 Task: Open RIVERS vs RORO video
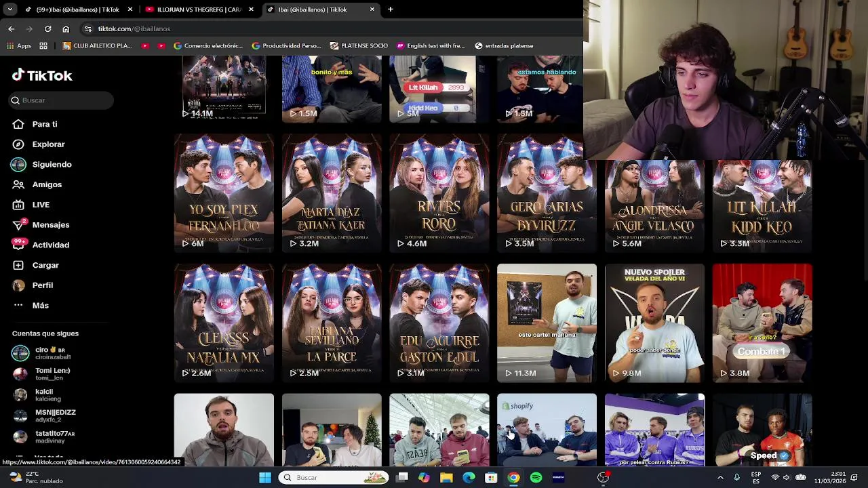(439, 193)
